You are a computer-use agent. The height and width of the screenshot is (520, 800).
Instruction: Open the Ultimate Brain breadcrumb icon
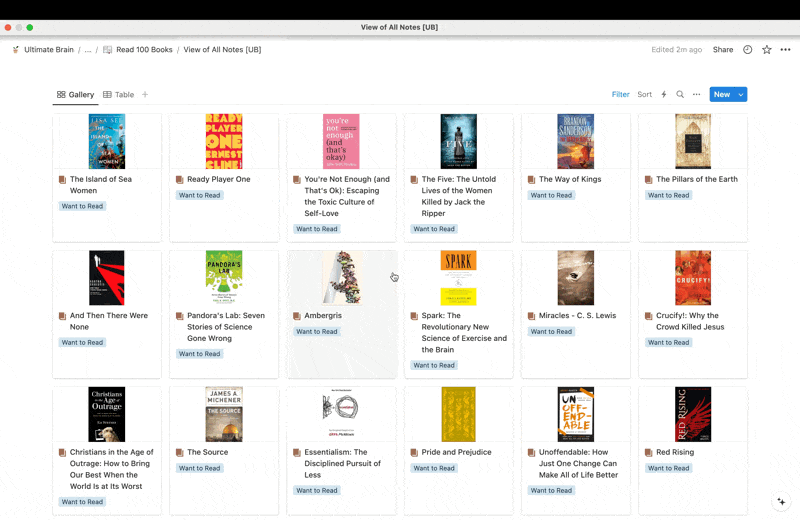[x=16, y=49]
